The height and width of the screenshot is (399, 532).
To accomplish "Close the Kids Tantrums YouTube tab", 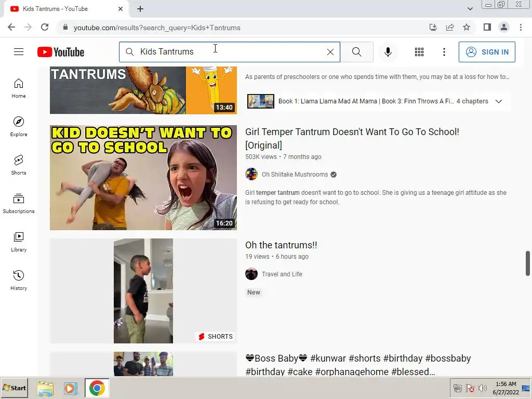I will click(x=121, y=9).
